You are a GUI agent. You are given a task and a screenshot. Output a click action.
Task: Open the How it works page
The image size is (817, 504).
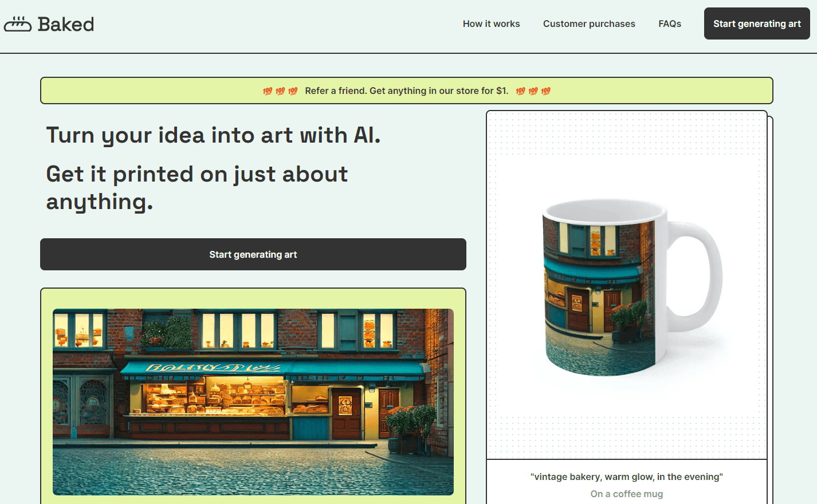click(491, 23)
